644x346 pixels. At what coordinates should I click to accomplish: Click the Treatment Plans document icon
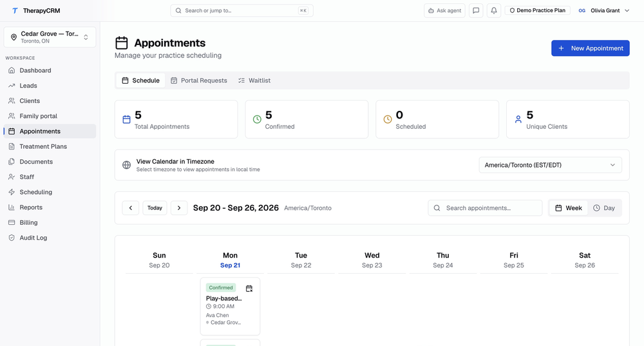12,146
